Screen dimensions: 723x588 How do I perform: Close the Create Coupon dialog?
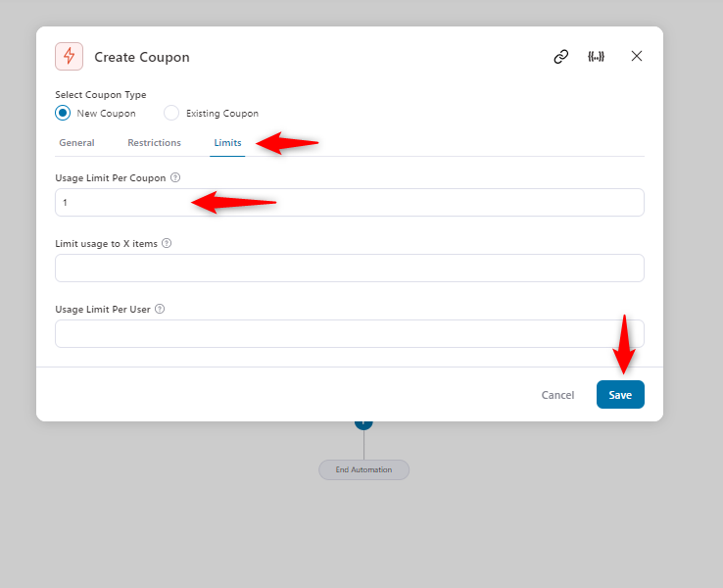coord(637,56)
